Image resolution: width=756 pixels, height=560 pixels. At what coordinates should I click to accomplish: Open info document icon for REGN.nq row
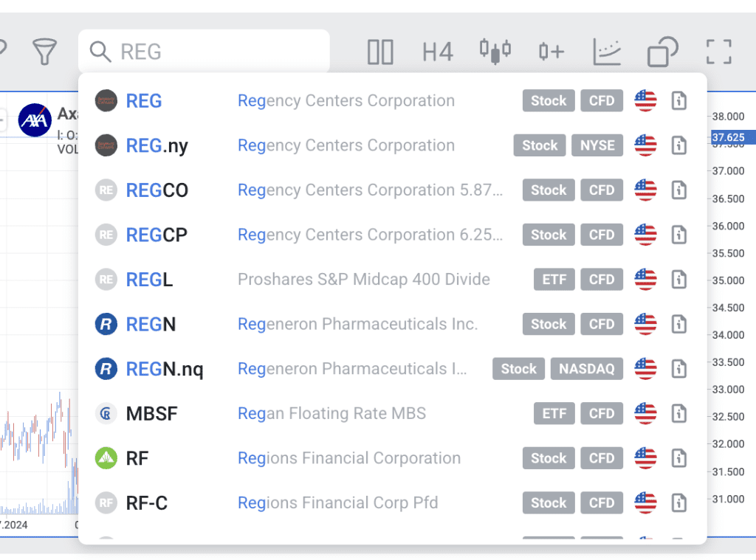(679, 369)
